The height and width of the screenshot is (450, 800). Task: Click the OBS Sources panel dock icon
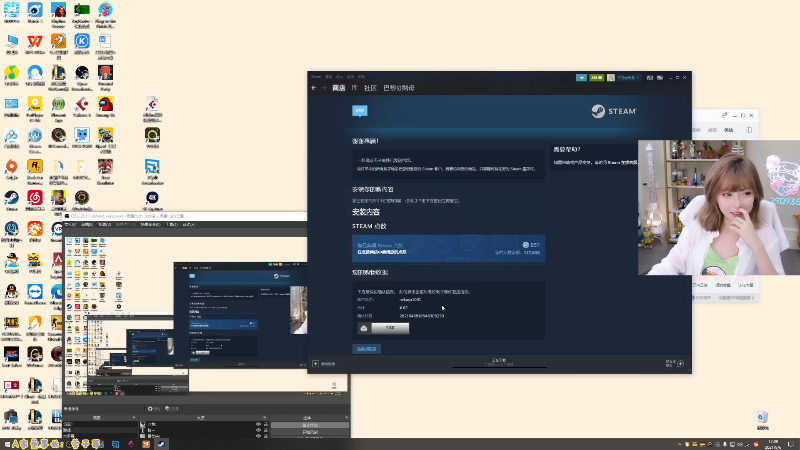coord(264,418)
